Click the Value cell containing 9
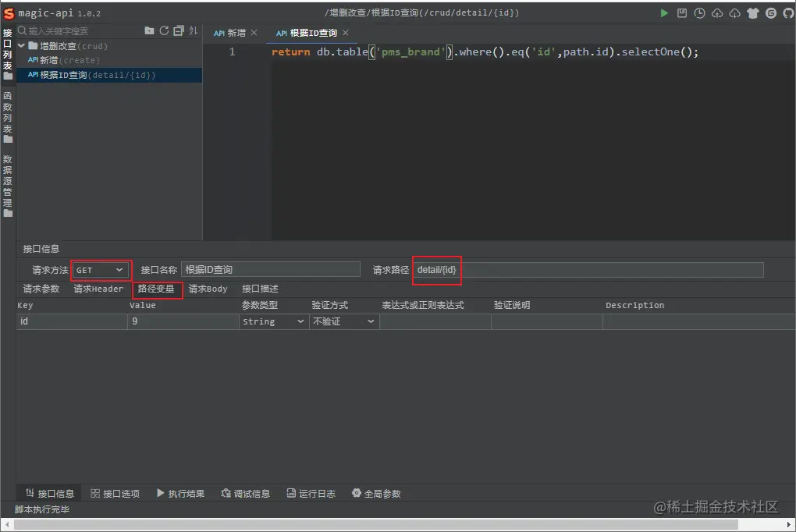 [183, 321]
